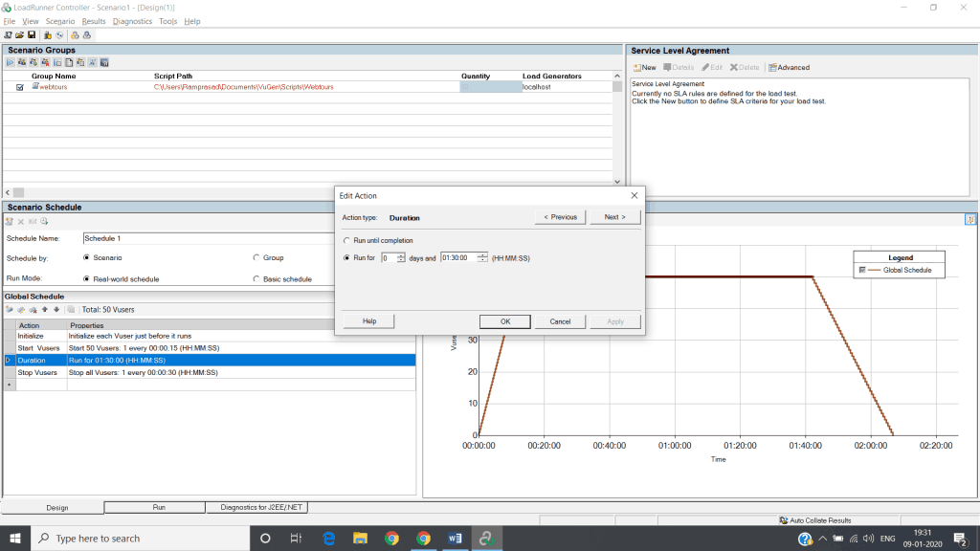Screen dimensions: 980x551
Task: Click the days spinner up arrow
Action: 403,253
